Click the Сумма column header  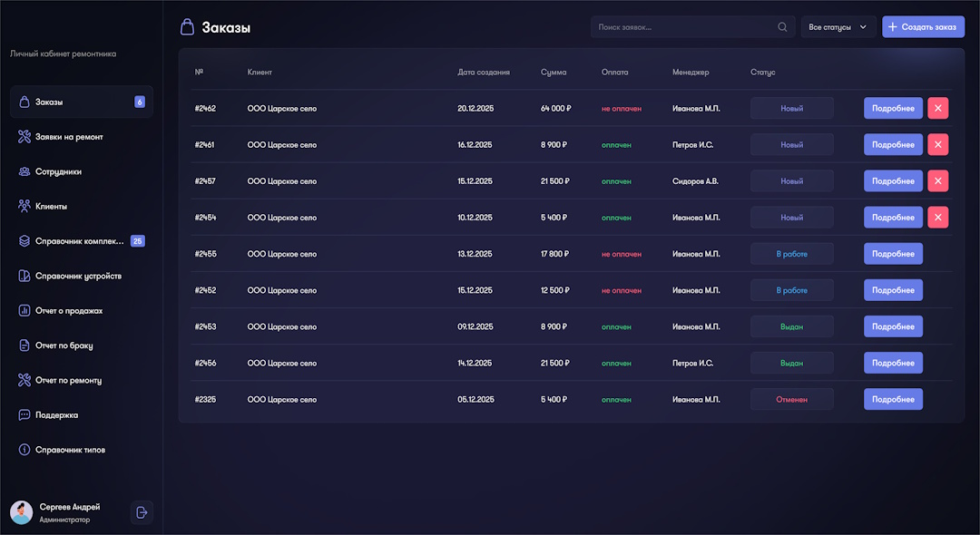point(554,72)
